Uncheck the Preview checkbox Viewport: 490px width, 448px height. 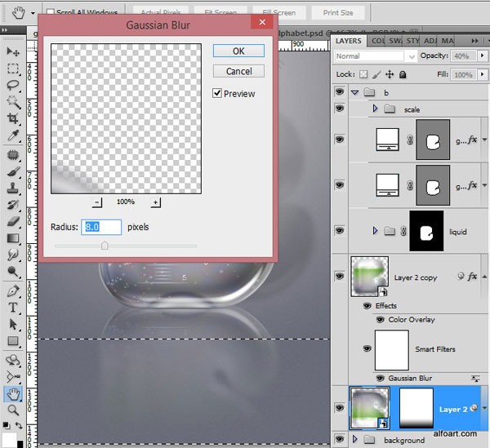[217, 93]
